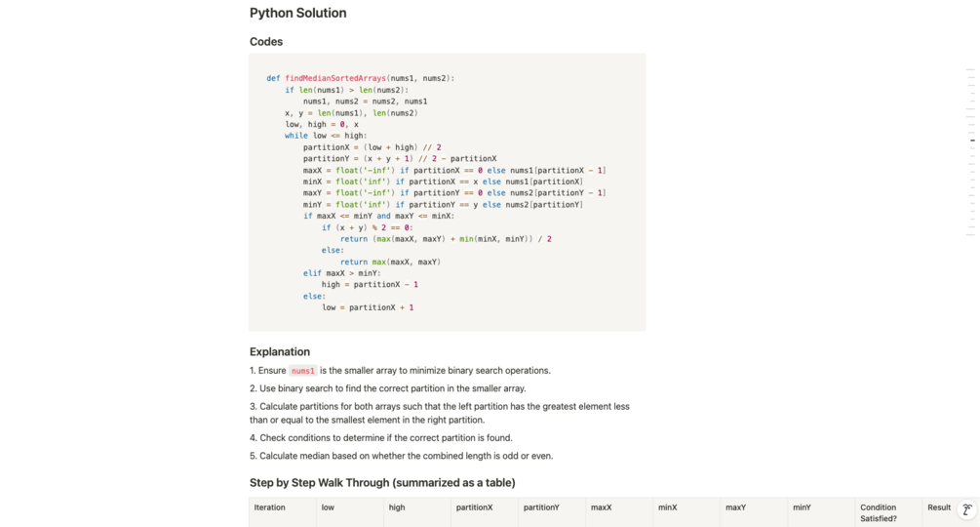The height and width of the screenshot is (527, 980).
Task: Click the page outline minimap on right
Action: 970,152
